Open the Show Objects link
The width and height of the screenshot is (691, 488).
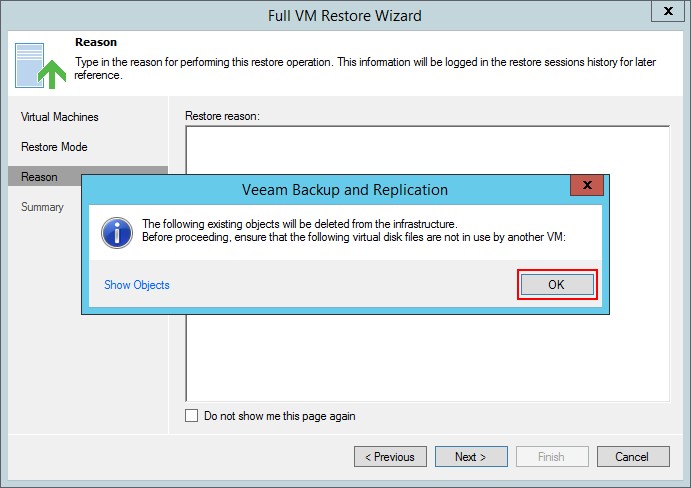[137, 285]
